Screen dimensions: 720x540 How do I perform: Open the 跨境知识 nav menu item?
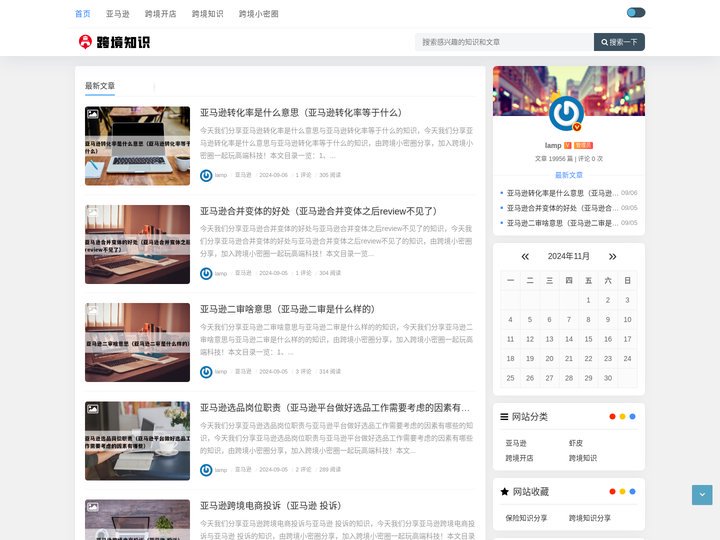tap(208, 14)
